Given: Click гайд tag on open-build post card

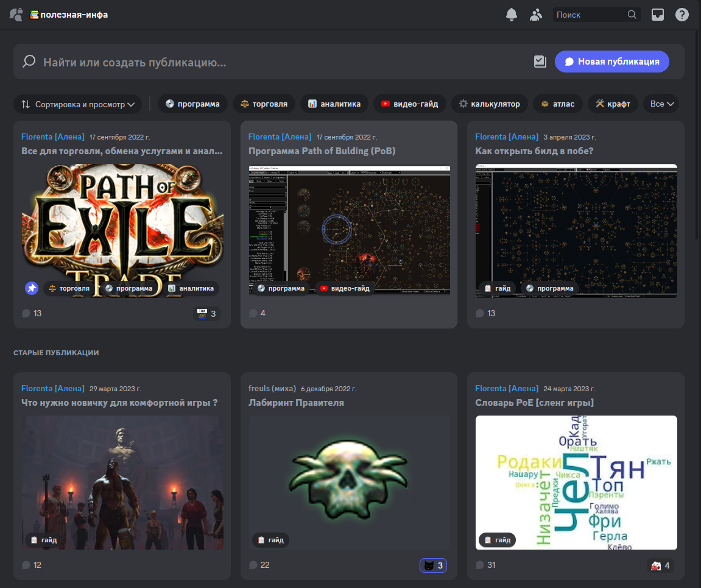Looking at the screenshot, I should pos(497,288).
